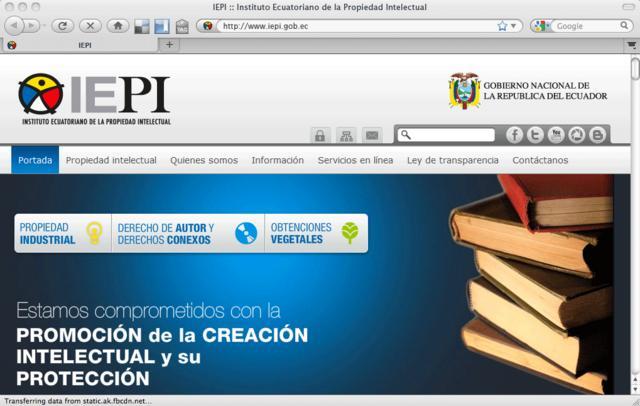Open the bookmark dropdown arrow beside star
Screen dimensions: 640x406
513,26
